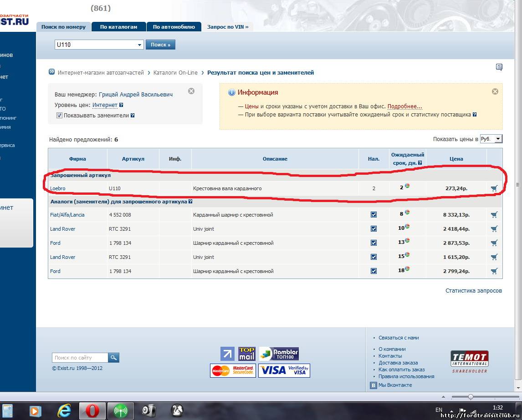Click the browser zoom slider handle
This screenshot has height=420, width=522.
click(471, 397)
